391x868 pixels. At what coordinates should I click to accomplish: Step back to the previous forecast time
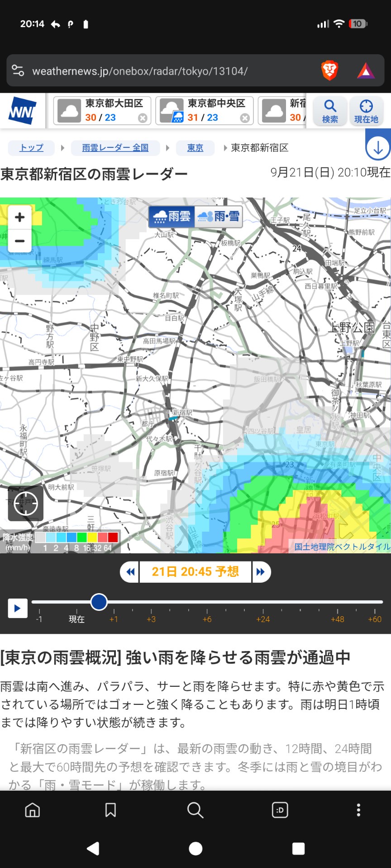click(x=130, y=572)
